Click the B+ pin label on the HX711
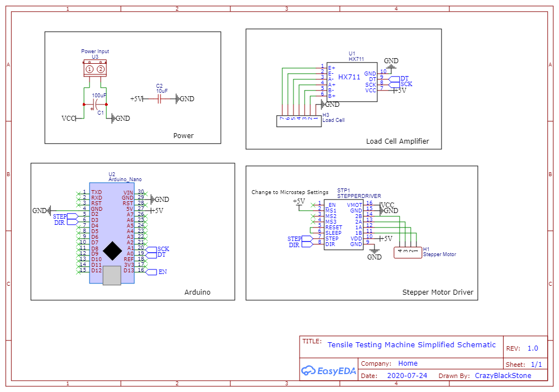This screenshot has height=392, width=559. click(331, 96)
